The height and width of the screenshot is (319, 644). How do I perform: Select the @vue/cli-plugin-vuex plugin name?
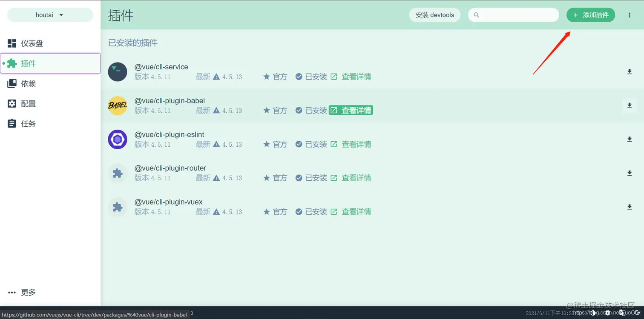(x=169, y=202)
